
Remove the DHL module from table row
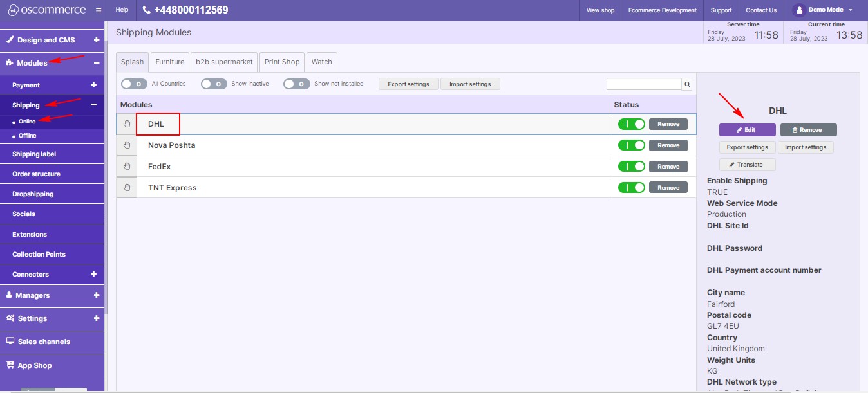click(668, 124)
